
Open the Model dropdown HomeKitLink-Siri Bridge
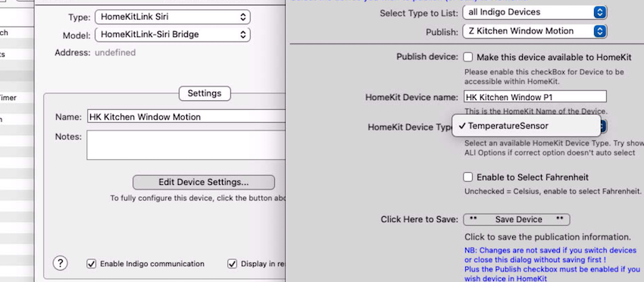pos(173,35)
